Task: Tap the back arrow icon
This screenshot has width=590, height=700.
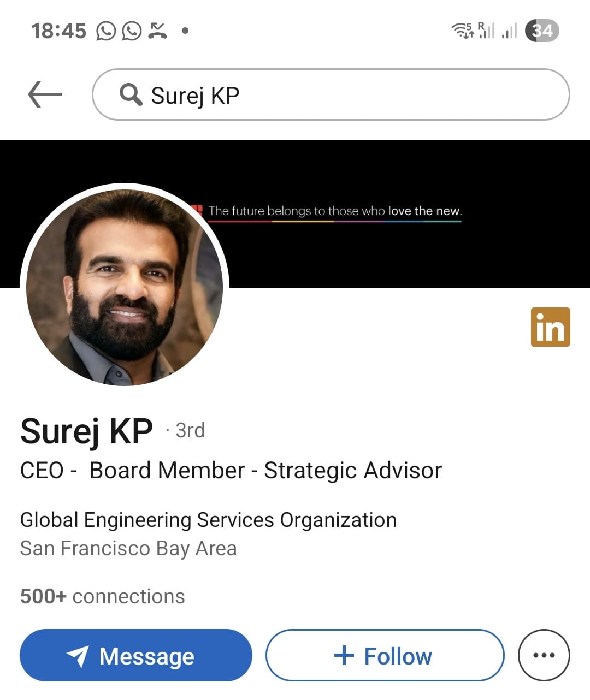Action: [x=45, y=94]
